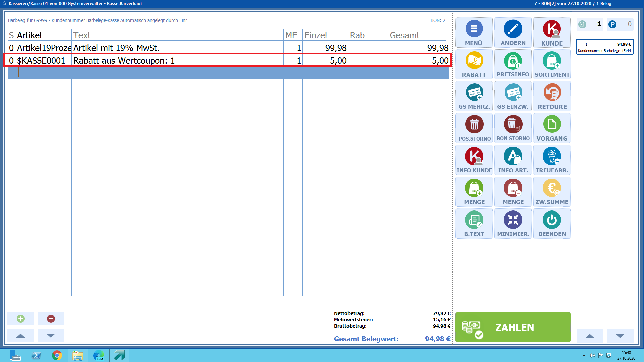Open INFO ART. article information
The height and width of the screenshot is (362, 644).
pyautogui.click(x=513, y=160)
